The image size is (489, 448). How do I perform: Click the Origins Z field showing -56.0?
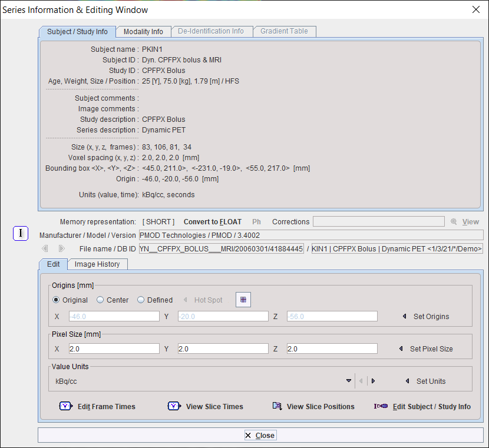[x=332, y=316]
